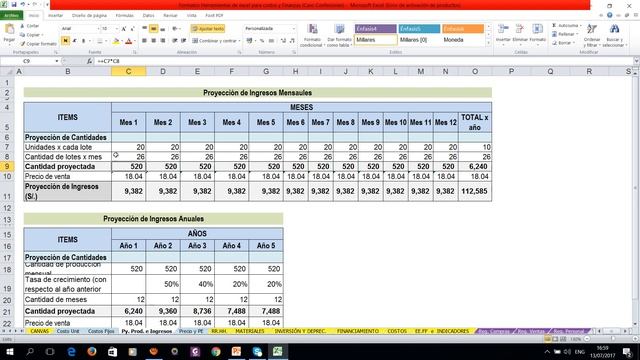
Task: Open Windows Start menu
Action: click(9, 351)
